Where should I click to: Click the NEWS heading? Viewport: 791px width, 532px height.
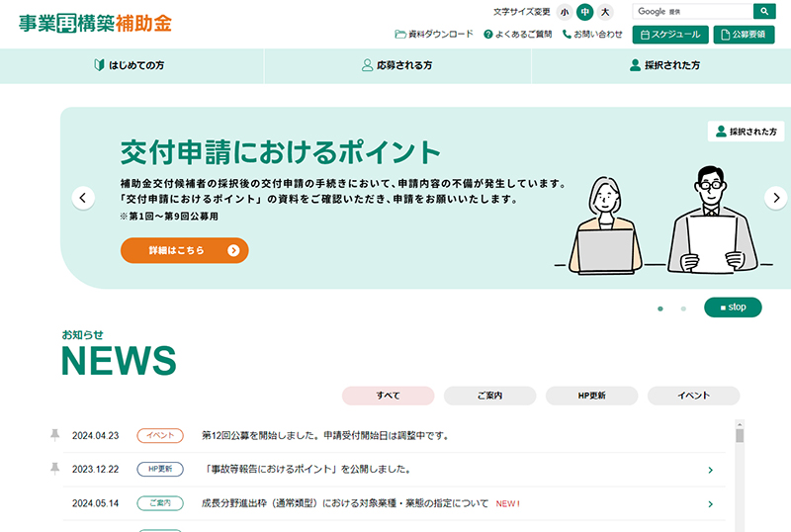(119, 361)
